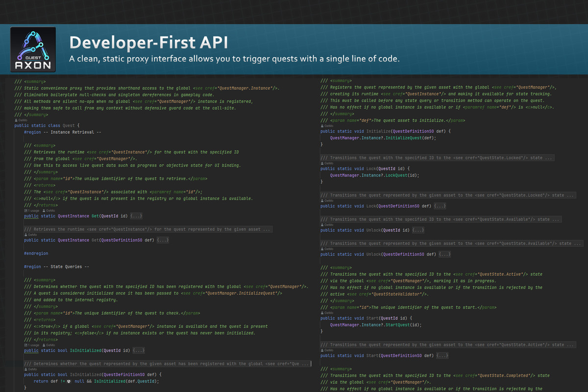Click the GeMo author hint above class Quest
588x392 pixels.
(21, 120)
